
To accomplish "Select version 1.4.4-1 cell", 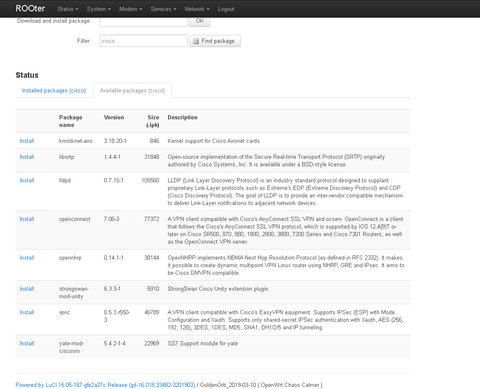I will (x=112, y=157).
